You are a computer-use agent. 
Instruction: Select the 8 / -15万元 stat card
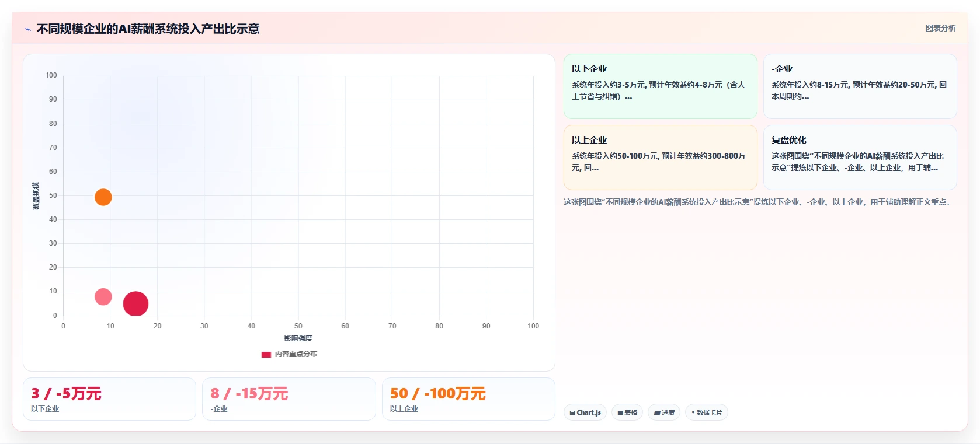(289, 399)
